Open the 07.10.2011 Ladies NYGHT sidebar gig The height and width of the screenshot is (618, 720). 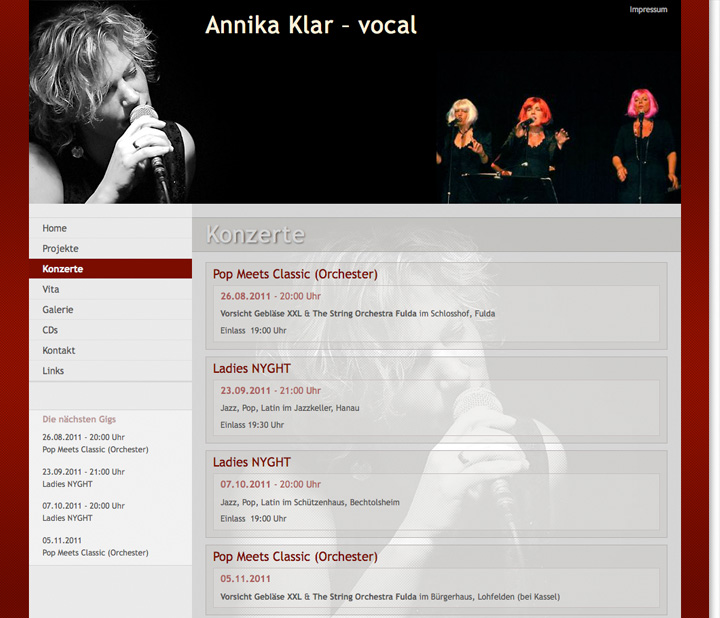[83, 512]
